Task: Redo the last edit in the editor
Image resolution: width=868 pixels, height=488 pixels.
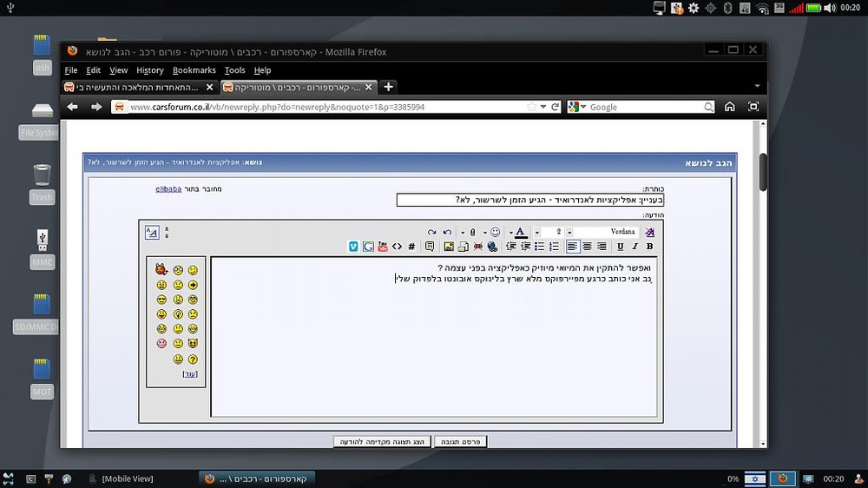Action: click(x=431, y=232)
